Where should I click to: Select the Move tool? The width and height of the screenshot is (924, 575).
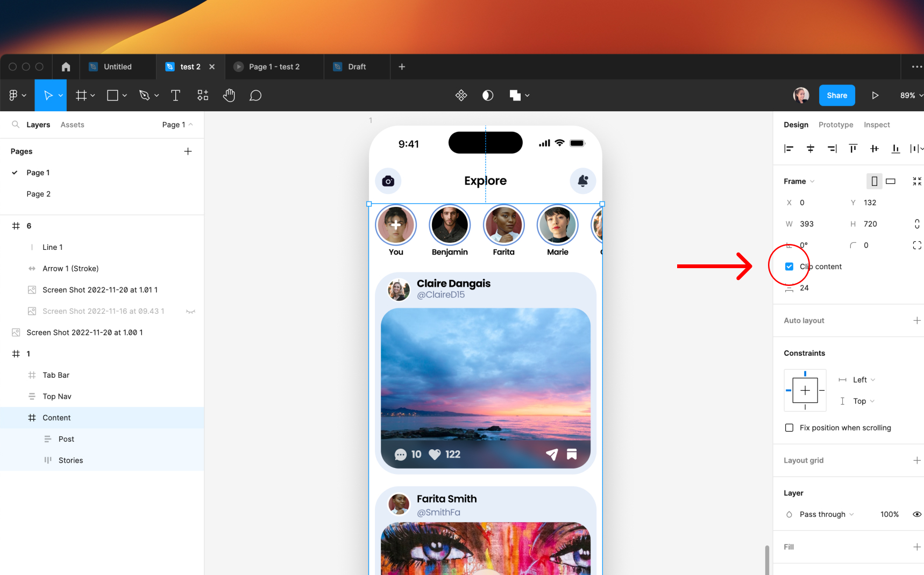tap(48, 95)
